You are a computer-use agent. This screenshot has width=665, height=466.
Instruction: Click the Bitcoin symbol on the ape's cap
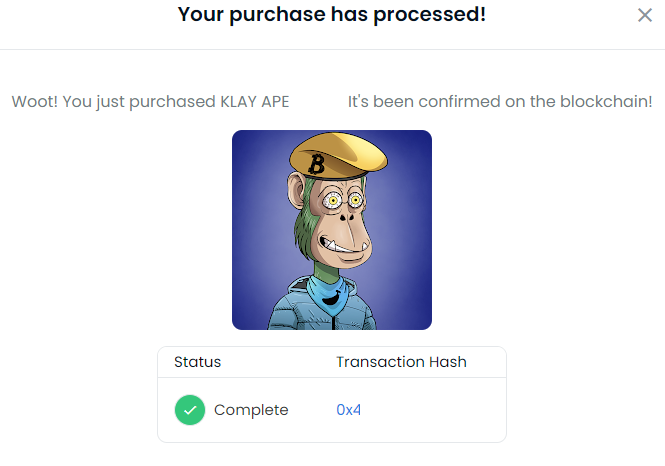tap(319, 164)
